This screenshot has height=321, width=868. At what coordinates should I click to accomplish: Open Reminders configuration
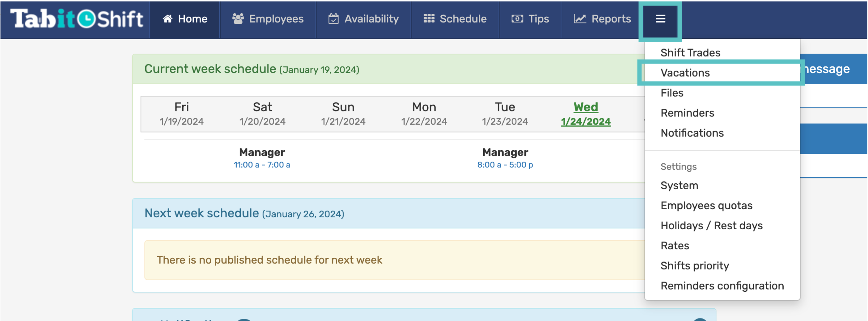click(x=722, y=286)
